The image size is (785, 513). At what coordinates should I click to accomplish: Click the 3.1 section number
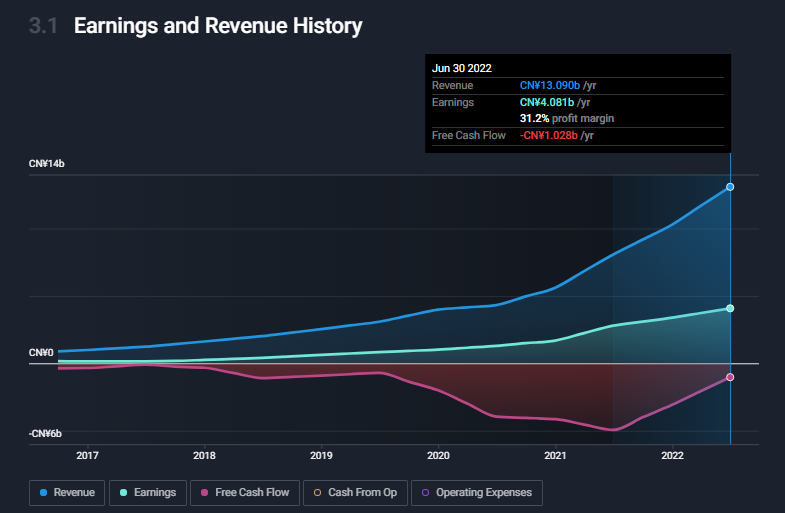click(x=43, y=26)
